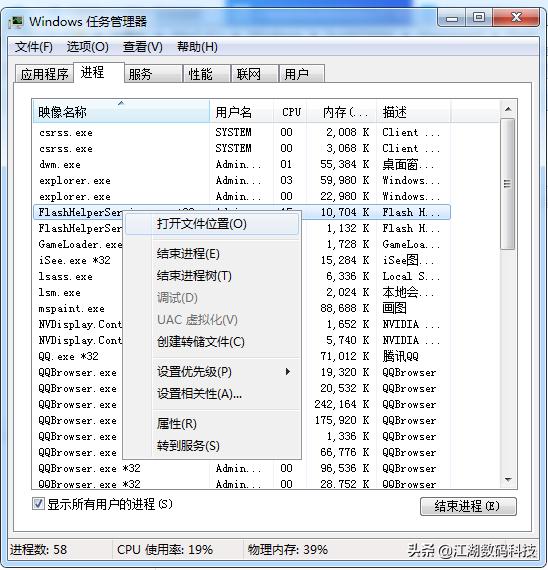Choose 结束进程(E) in context menu

coord(212,254)
